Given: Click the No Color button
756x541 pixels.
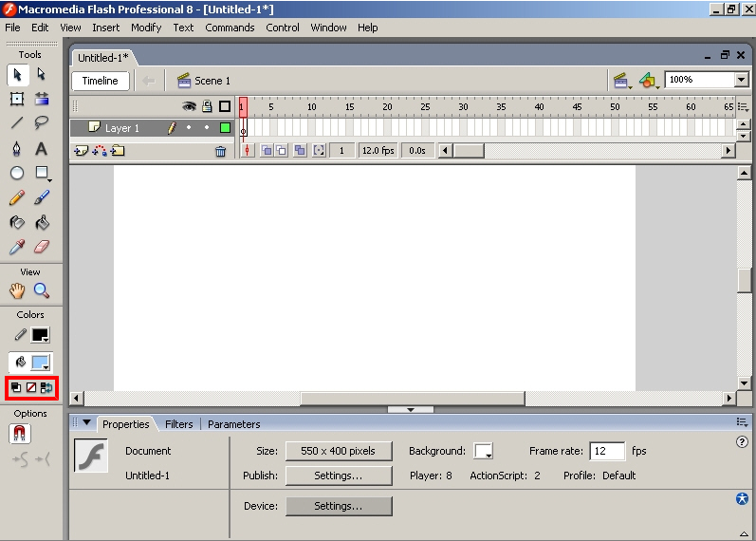Looking at the screenshot, I should pyautogui.click(x=31, y=387).
